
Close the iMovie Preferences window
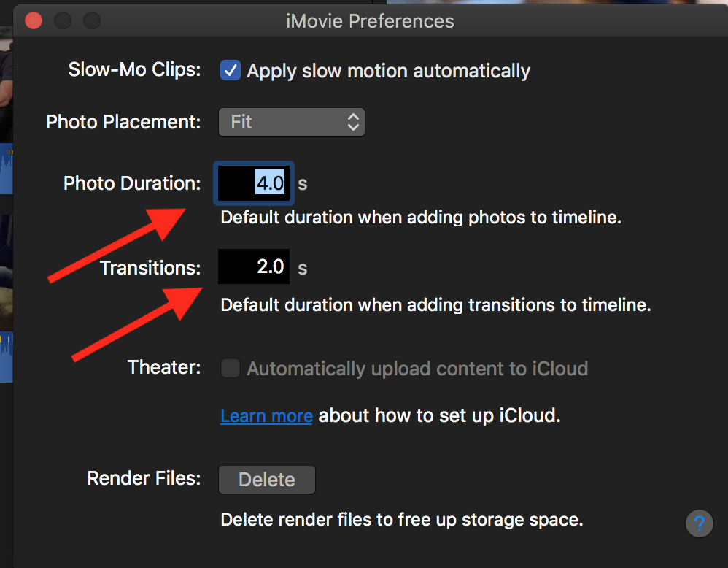pyautogui.click(x=34, y=20)
